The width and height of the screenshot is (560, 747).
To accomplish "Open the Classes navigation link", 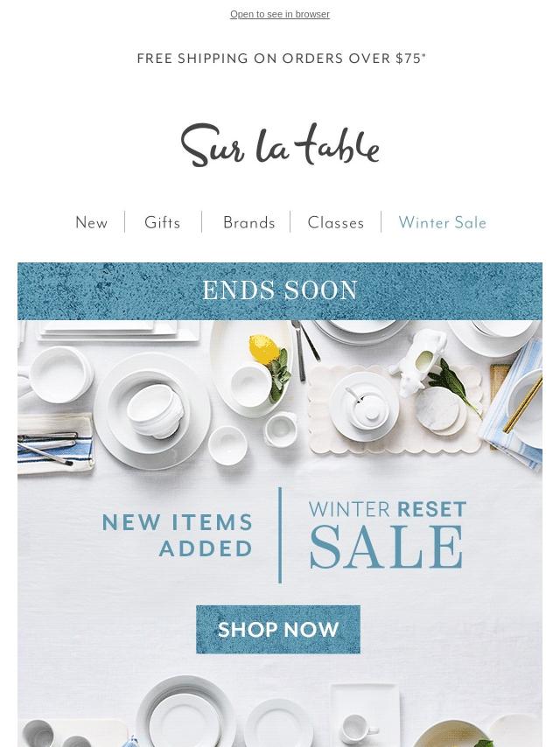I will pos(336,222).
